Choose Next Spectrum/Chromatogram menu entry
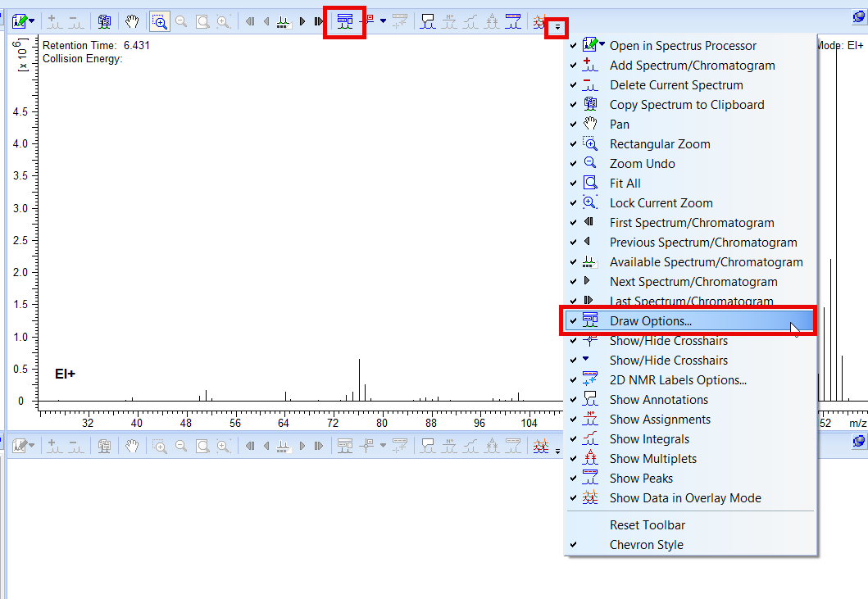Viewport: 868px width, 599px height. click(x=690, y=281)
